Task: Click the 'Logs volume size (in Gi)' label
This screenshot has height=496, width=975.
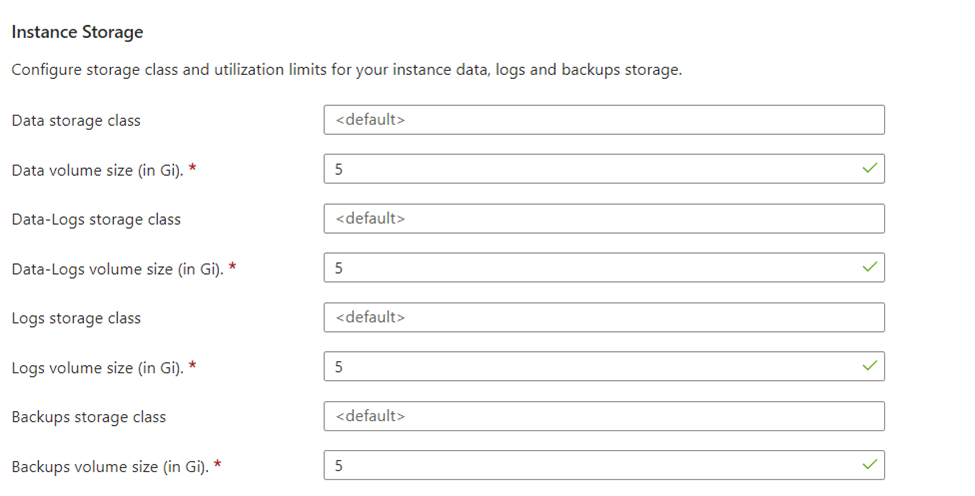Action: click(x=97, y=368)
